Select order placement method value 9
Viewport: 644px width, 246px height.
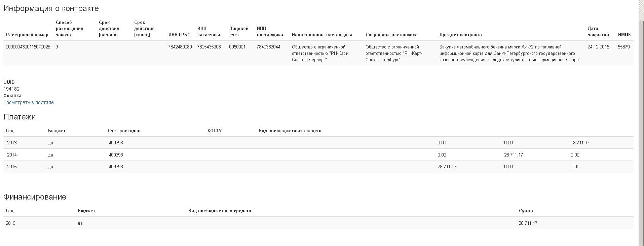(57, 47)
